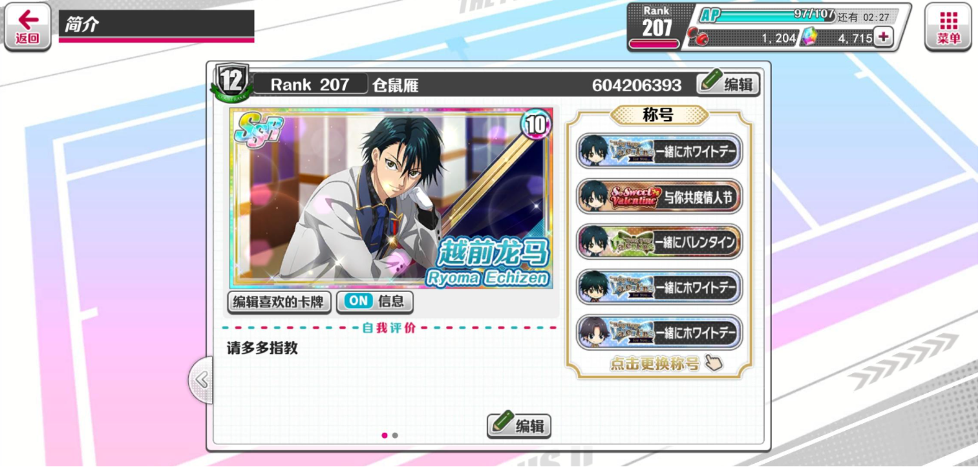Click the top 编辑 button beside player ID
The height and width of the screenshot is (467, 980).
tap(728, 84)
